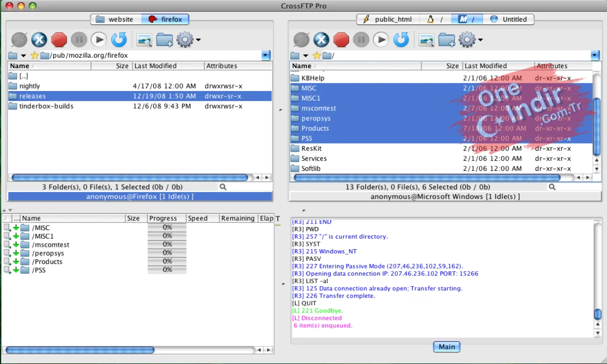This screenshot has width=607, height=364.
Task: Click the red stop sign in the Microsoft Windows pane
Action: pos(341,39)
